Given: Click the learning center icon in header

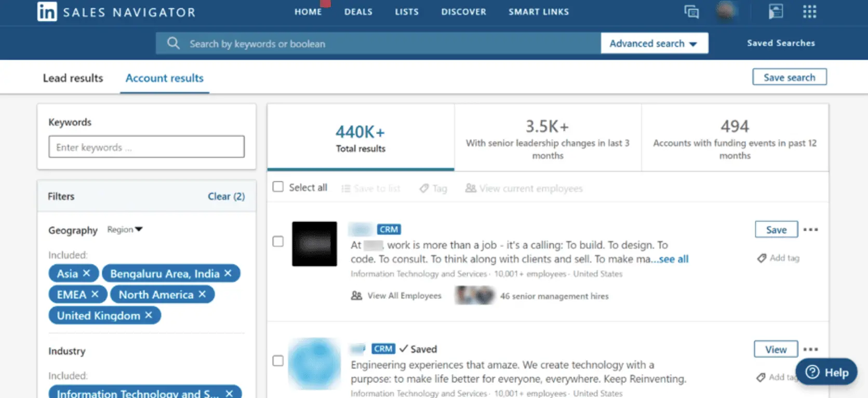Looking at the screenshot, I should coord(776,11).
